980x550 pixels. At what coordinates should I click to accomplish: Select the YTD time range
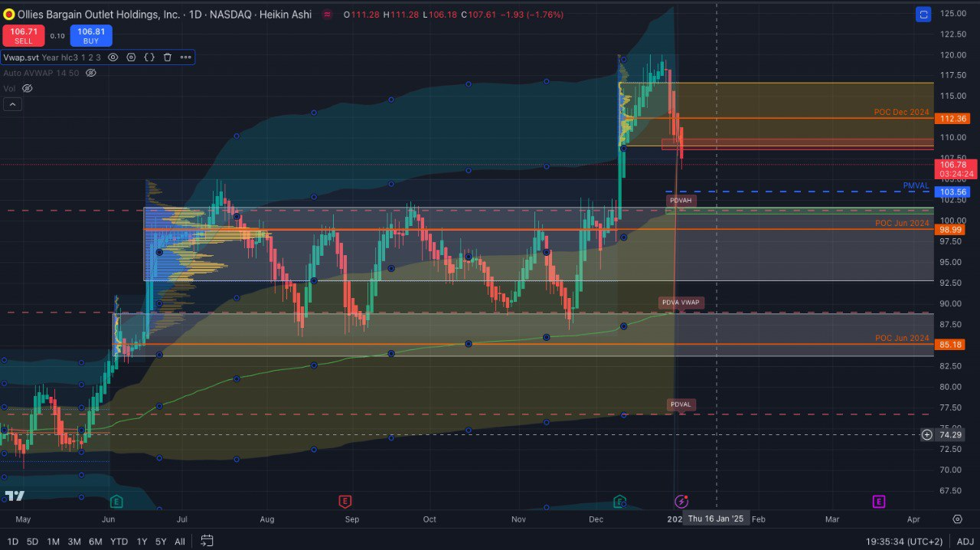[x=119, y=542]
